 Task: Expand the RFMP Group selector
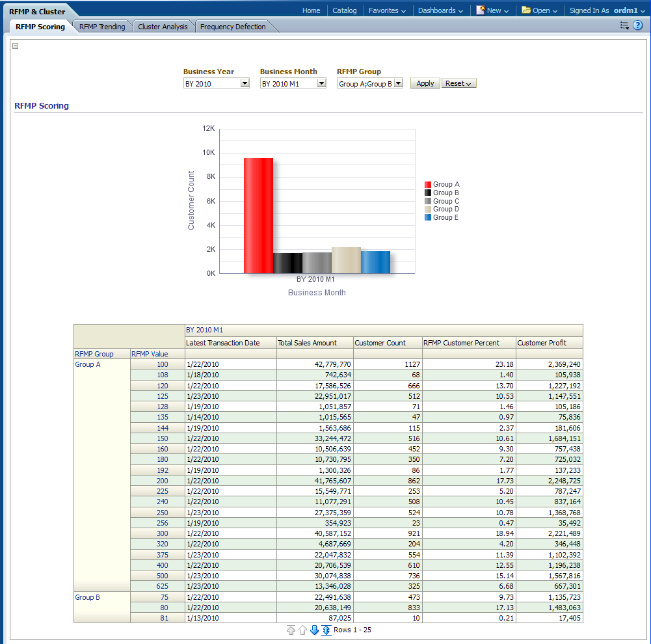tap(398, 83)
